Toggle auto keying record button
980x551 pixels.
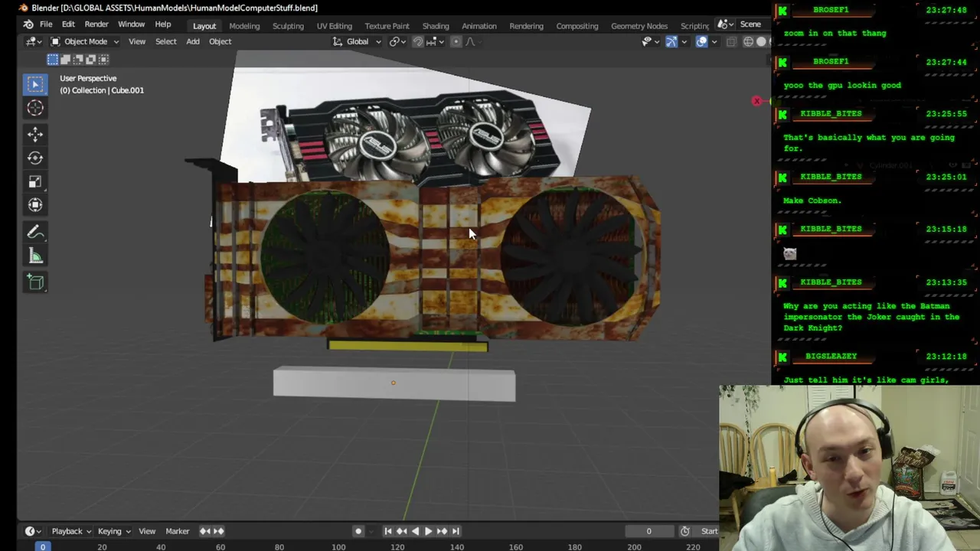(358, 531)
